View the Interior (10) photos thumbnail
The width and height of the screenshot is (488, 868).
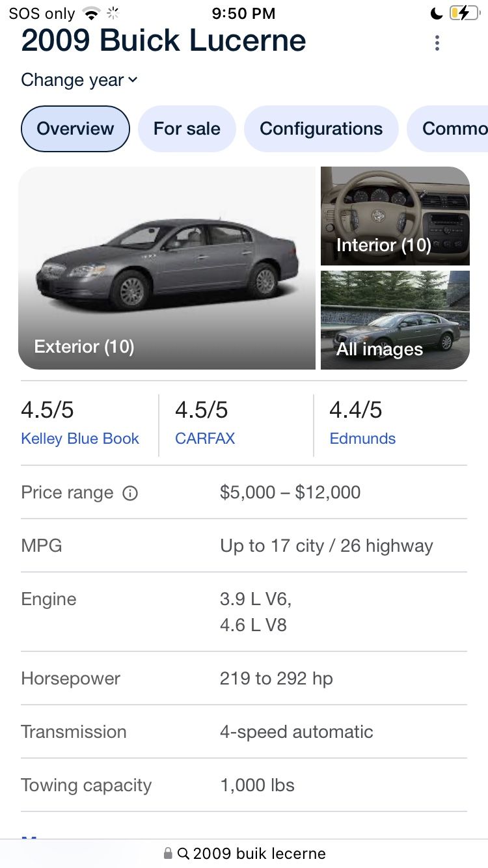395,216
